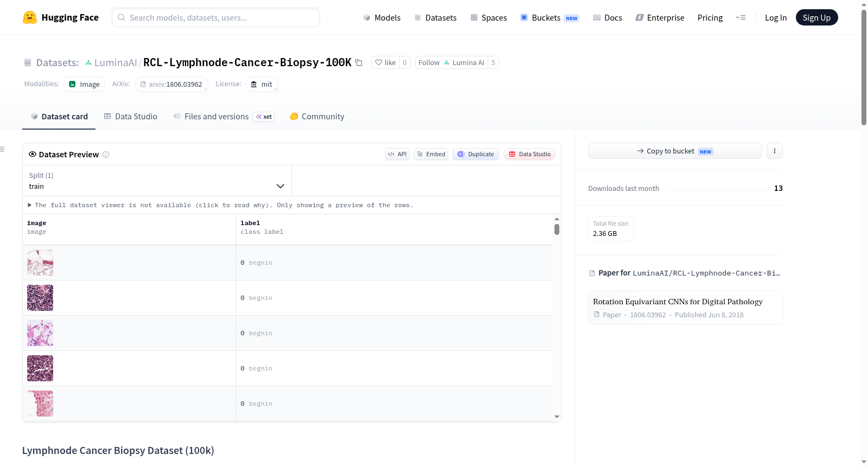Screen dimensions: 868x467
Task: Open the three-dot options menu
Action: tap(775, 151)
